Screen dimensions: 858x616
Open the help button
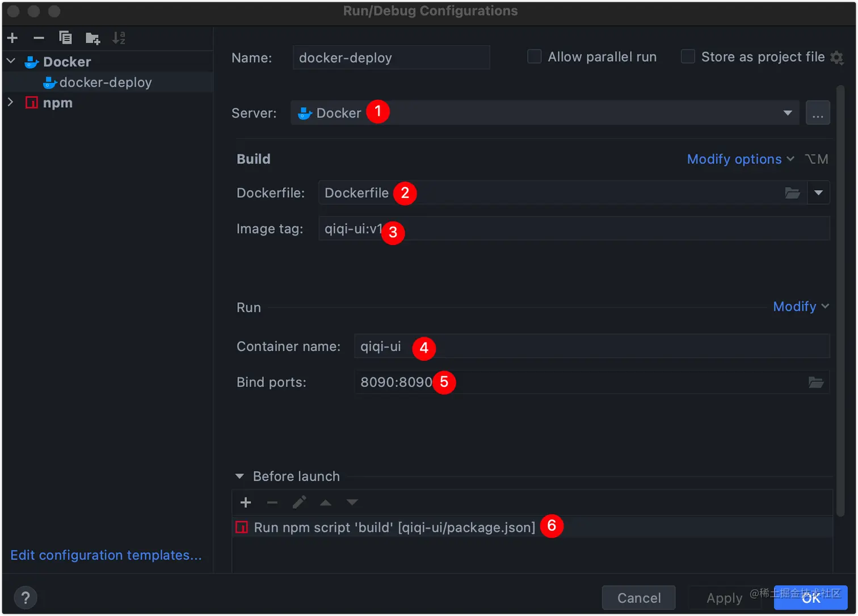click(x=26, y=598)
